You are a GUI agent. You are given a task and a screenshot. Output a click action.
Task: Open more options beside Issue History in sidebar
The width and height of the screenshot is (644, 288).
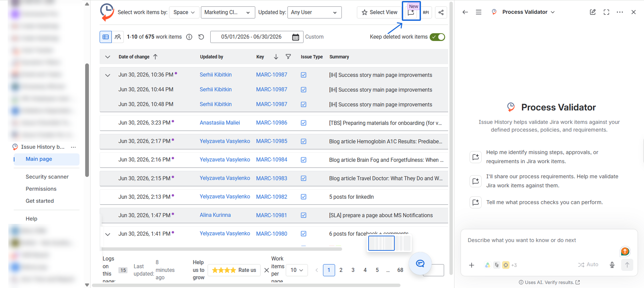pyautogui.click(x=73, y=147)
